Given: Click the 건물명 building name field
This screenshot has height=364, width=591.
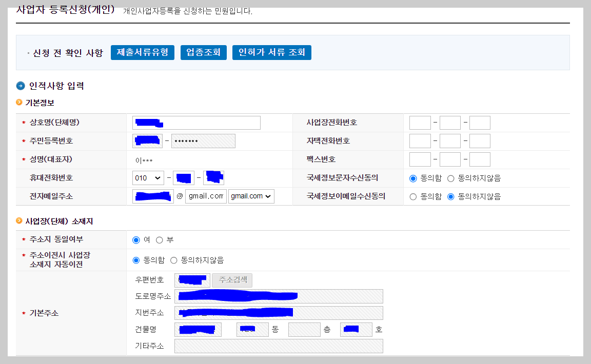Looking at the screenshot, I should pos(198,329).
